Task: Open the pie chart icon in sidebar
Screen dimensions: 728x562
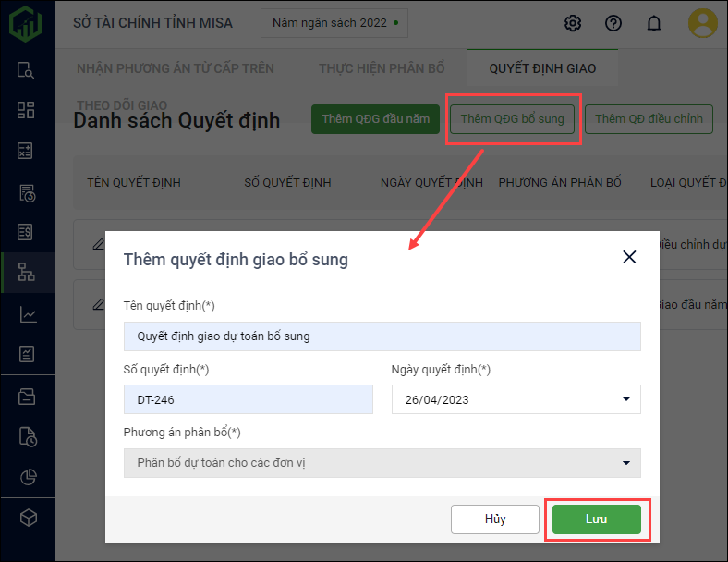Action: click(27, 477)
